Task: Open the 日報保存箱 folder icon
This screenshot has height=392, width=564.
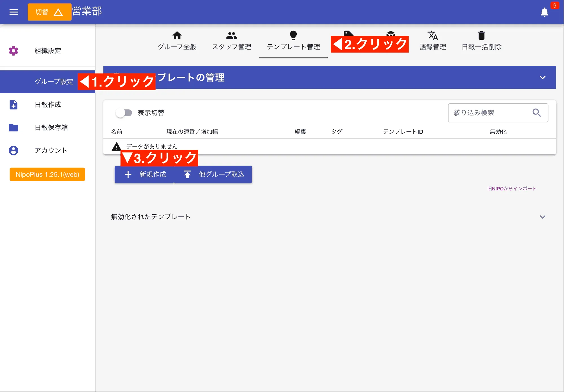Action: coord(14,128)
